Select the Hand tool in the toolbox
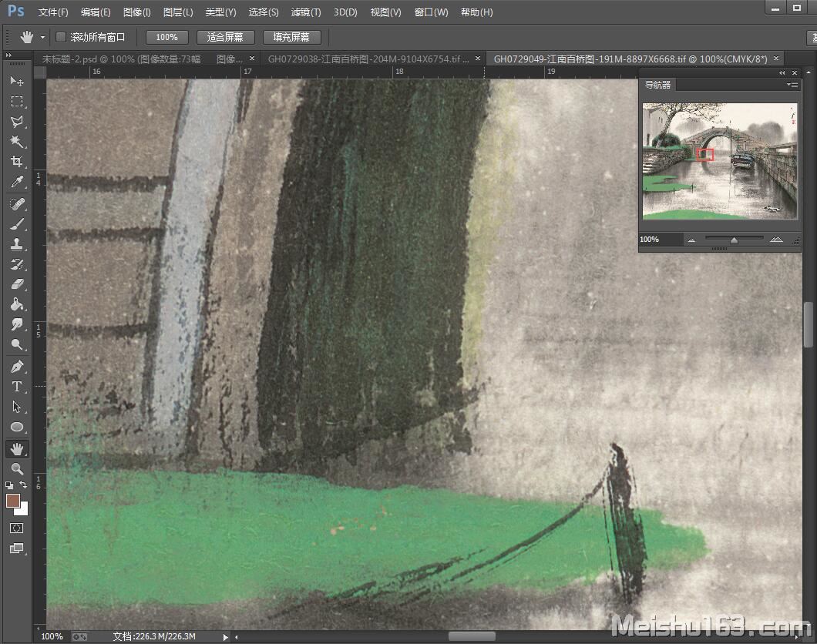Viewport: 817px width, 644px height. (17, 449)
